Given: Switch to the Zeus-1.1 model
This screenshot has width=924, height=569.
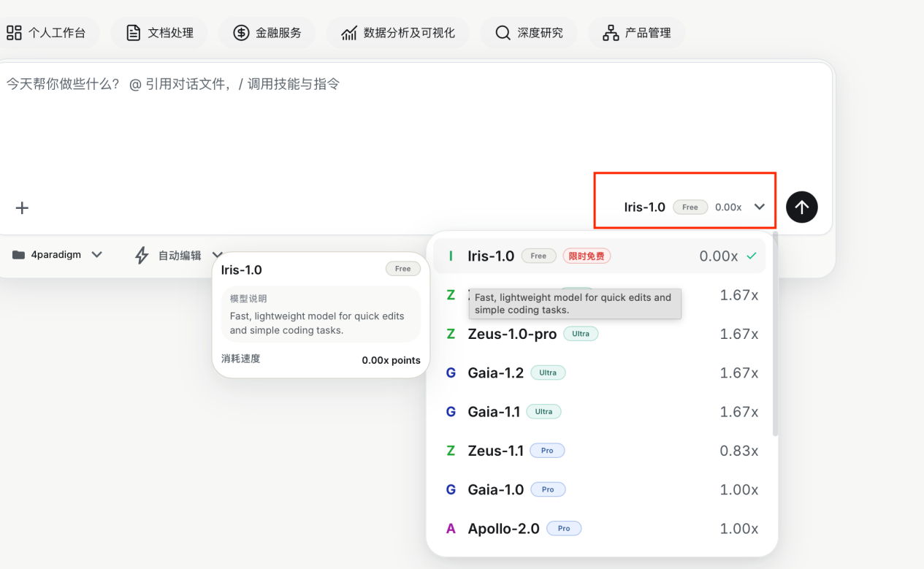Looking at the screenshot, I should (599, 451).
